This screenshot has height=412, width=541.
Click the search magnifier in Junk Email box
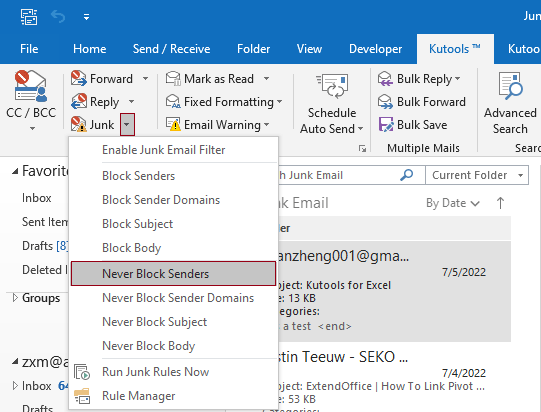pos(407,175)
